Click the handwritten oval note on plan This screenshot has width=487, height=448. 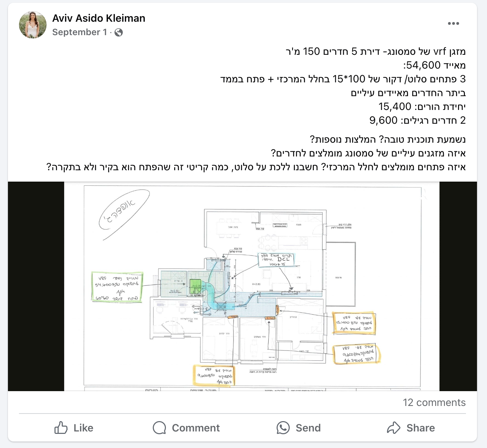pyautogui.click(x=124, y=214)
